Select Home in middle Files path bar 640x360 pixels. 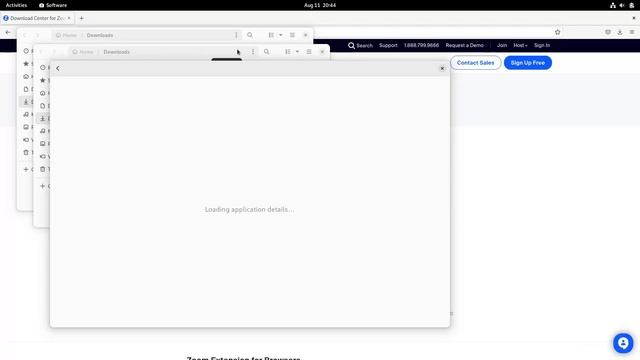83,52
